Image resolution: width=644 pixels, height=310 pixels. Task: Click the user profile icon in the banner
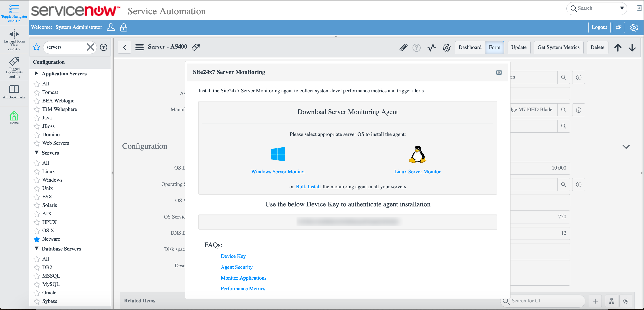tap(111, 27)
